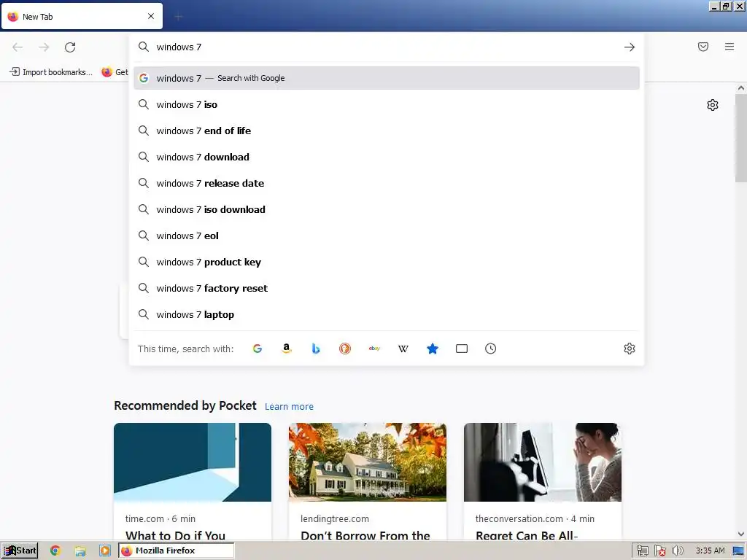Image resolution: width=747 pixels, height=560 pixels.
Task: Choose suggestion "windows 7 release date"
Action: (x=387, y=183)
